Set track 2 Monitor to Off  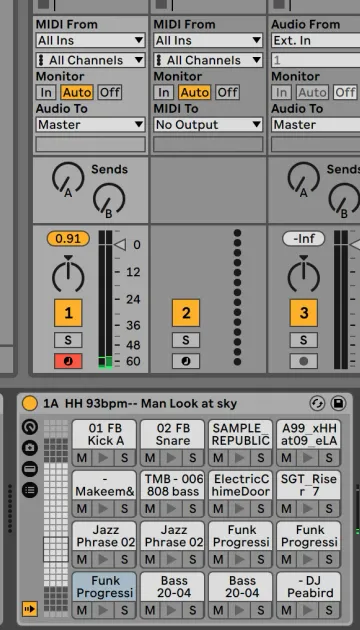(227, 92)
